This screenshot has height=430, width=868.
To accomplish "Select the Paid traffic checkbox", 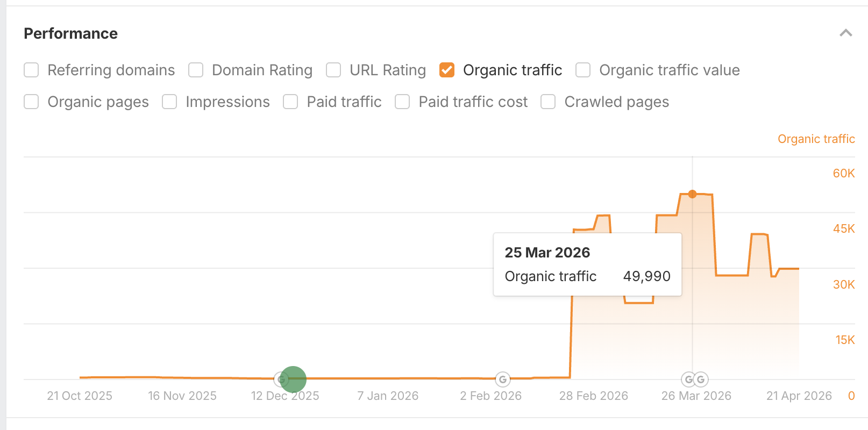I will pyautogui.click(x=290, y=102).
